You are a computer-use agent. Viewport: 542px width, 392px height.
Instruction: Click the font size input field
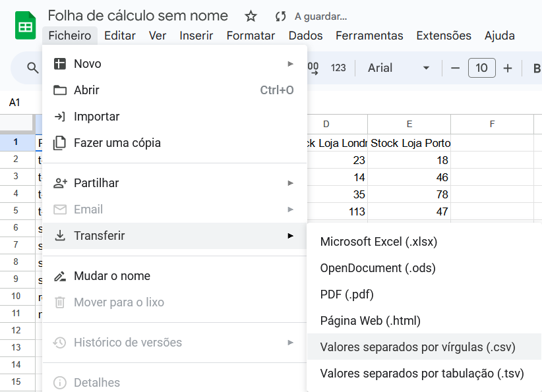[x=481, y=68]
